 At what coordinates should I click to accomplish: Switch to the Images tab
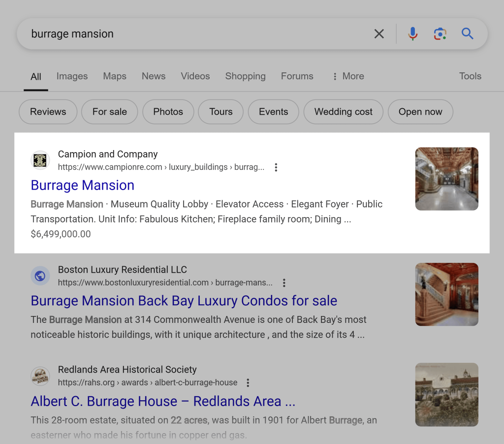(72, 76)
